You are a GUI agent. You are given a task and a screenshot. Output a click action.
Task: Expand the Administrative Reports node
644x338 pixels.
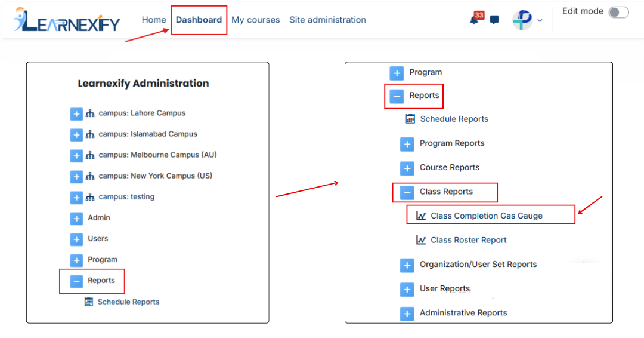click(x=407, y=314)
